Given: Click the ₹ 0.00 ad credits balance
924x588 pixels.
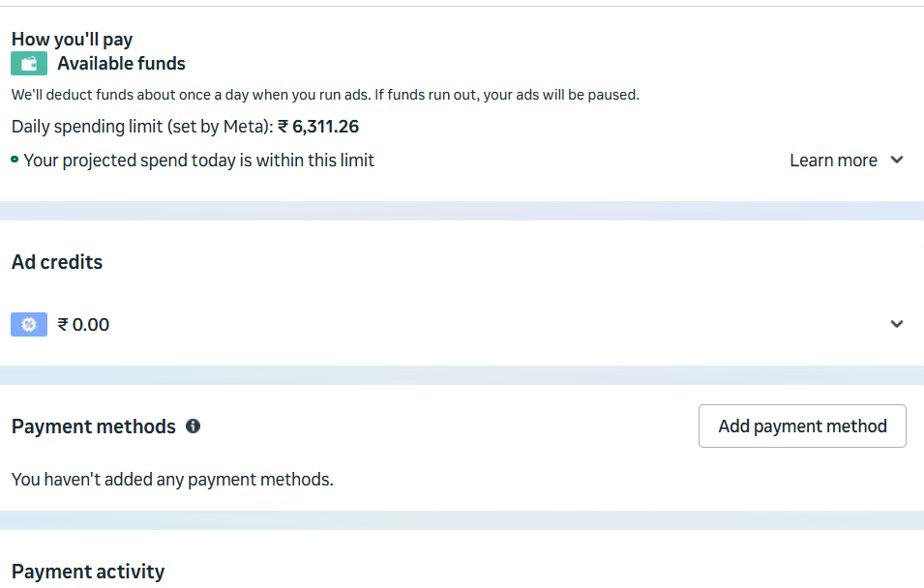Looking at the screenshot, I should [x=83, y=325].
